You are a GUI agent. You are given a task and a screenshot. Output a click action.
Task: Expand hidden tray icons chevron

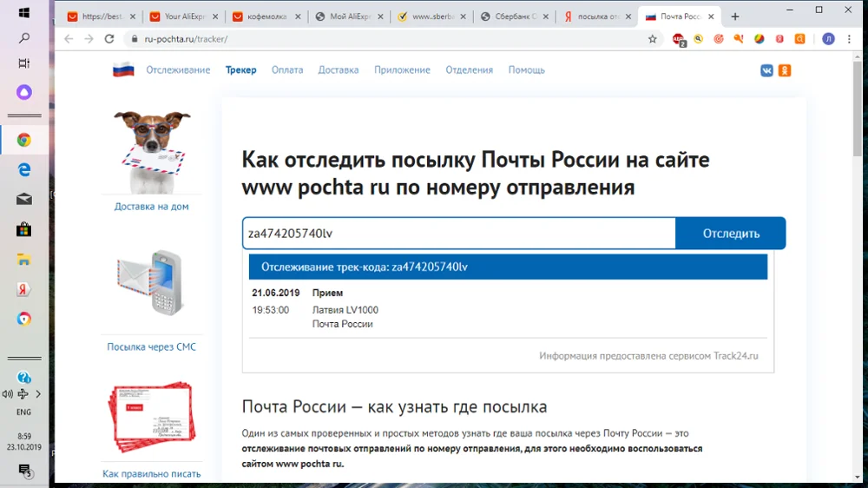point(38,394)
